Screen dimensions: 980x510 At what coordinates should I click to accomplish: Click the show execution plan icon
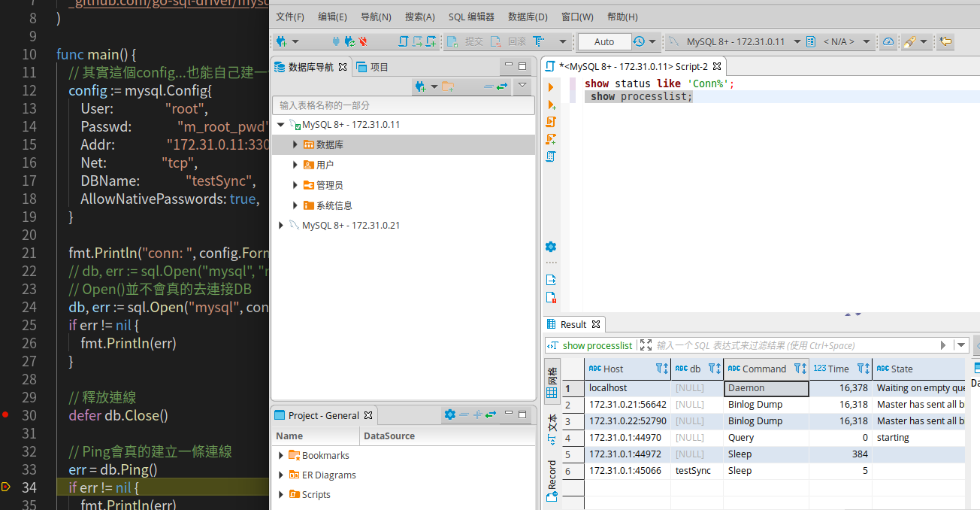(551, 156)
